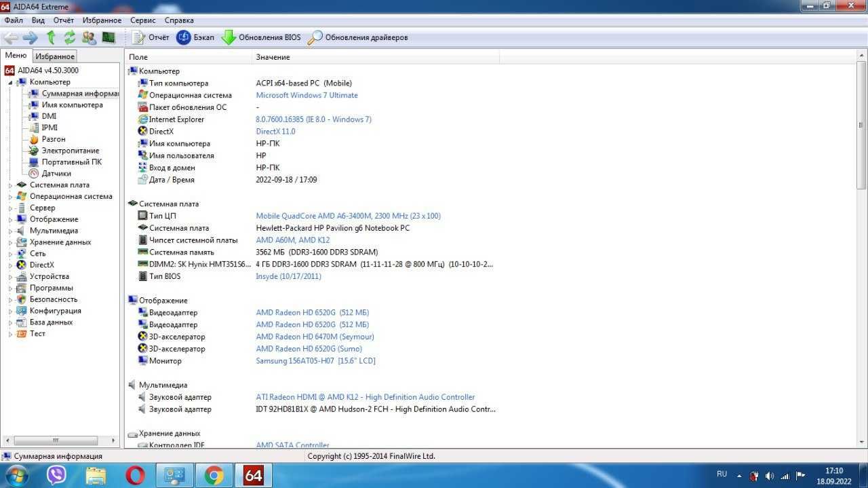Click the Программы tree icon

click(x=22, y=288)
